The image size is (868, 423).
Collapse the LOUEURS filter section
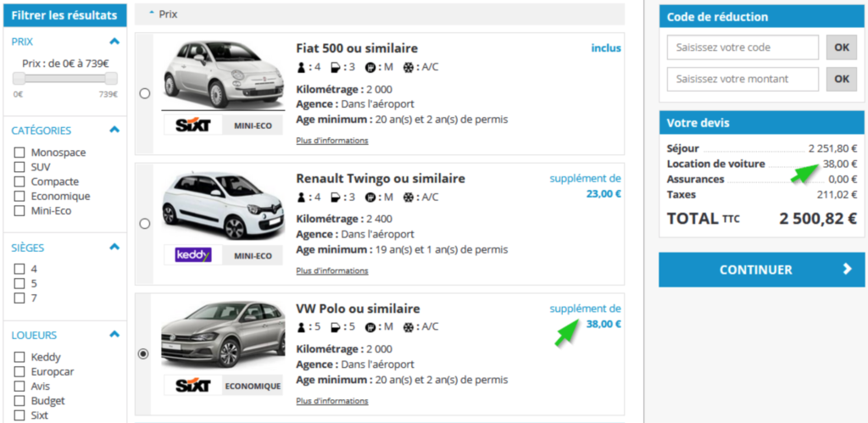click(114, 334)
